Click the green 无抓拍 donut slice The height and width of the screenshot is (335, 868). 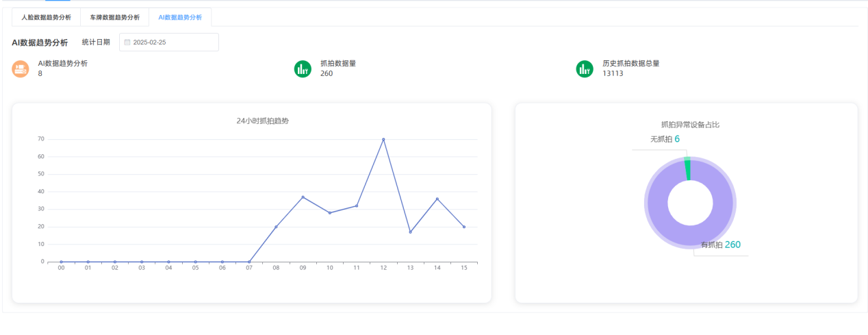click(x=687, y=169)
